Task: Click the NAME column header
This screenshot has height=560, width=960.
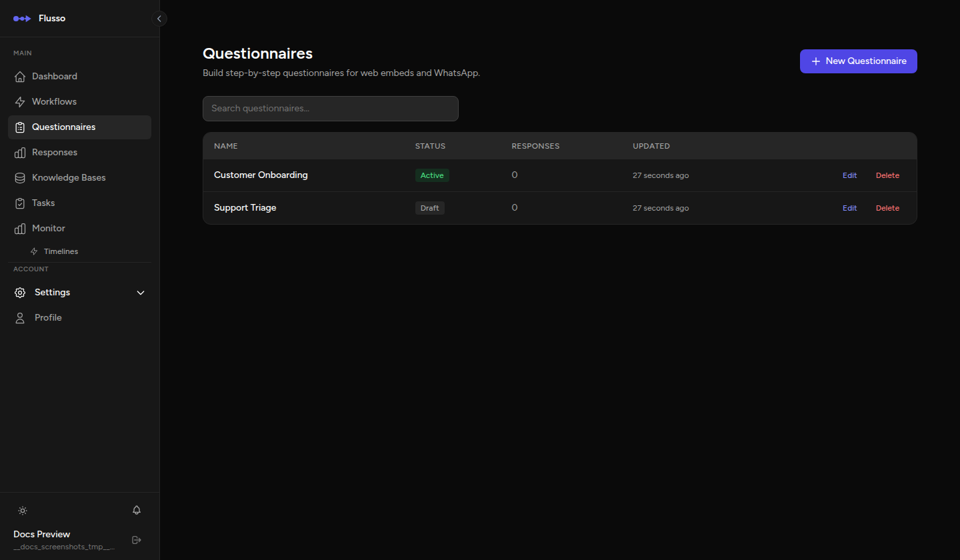Action: (x=226, y=146)
